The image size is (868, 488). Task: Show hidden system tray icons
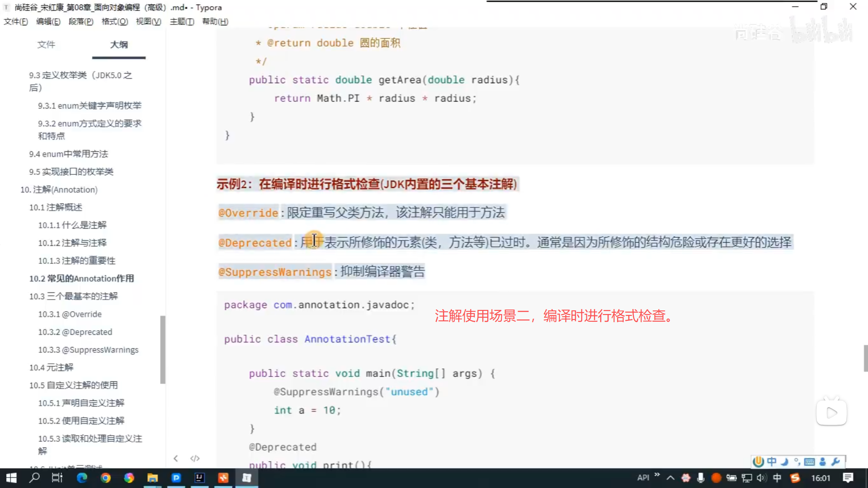[x=670, y=478]
